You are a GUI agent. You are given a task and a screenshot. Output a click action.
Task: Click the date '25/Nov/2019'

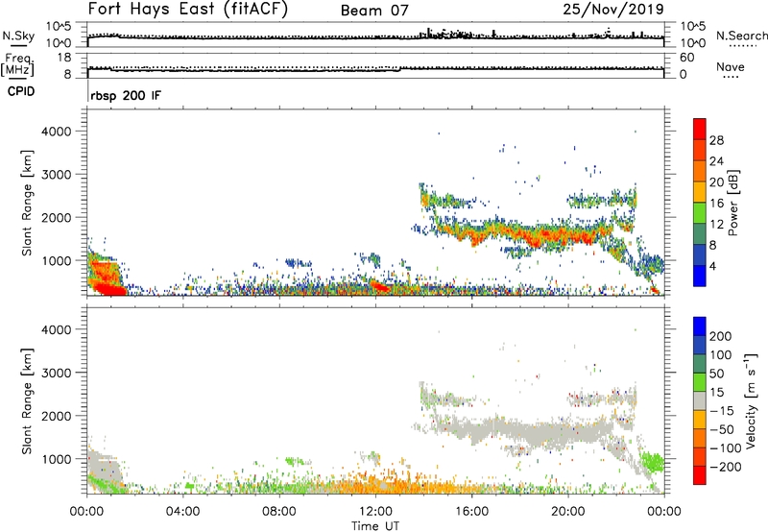coord(613,9)
